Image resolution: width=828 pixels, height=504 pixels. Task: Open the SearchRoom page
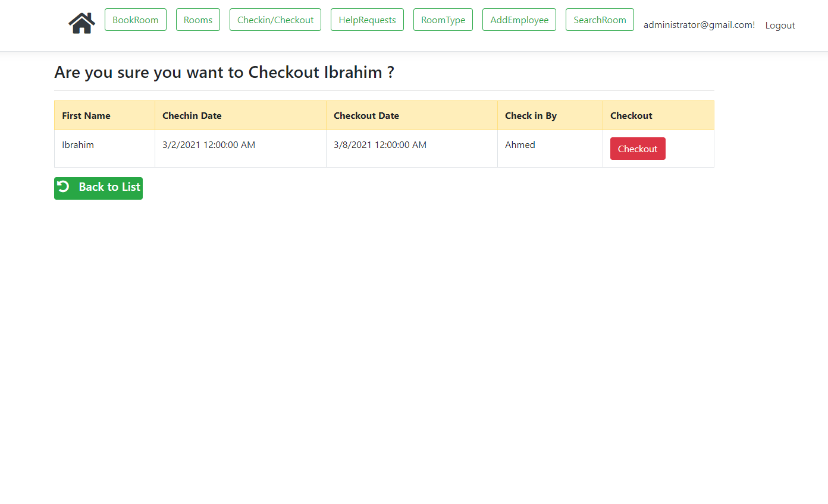600,20
